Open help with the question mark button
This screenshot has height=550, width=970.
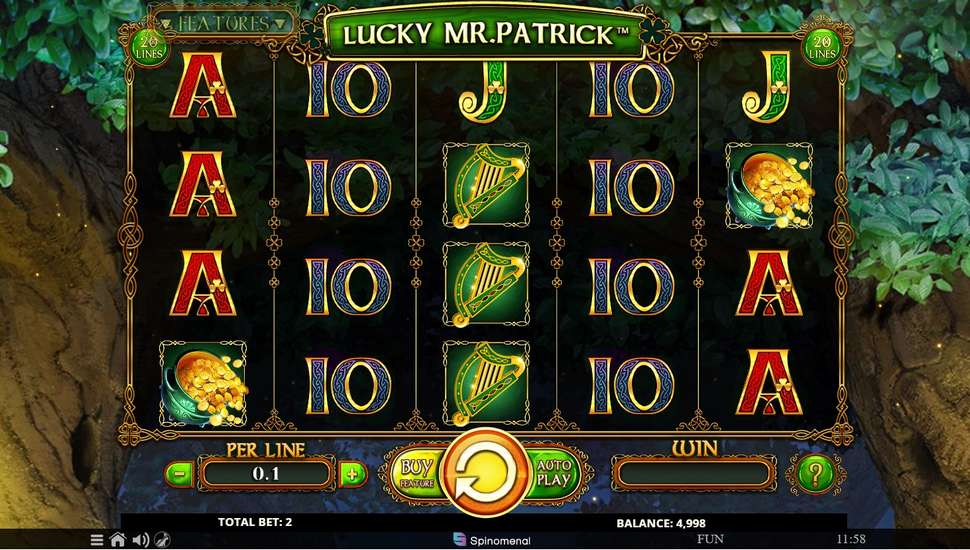tap(815, 475)
